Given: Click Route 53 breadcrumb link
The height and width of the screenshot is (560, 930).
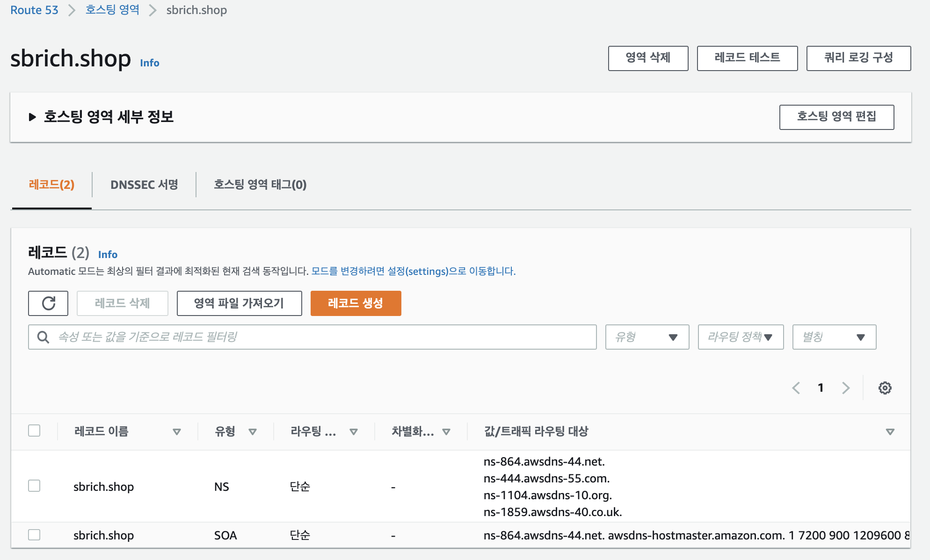Looking at the screenshot, I should click(x=34, y=10).
